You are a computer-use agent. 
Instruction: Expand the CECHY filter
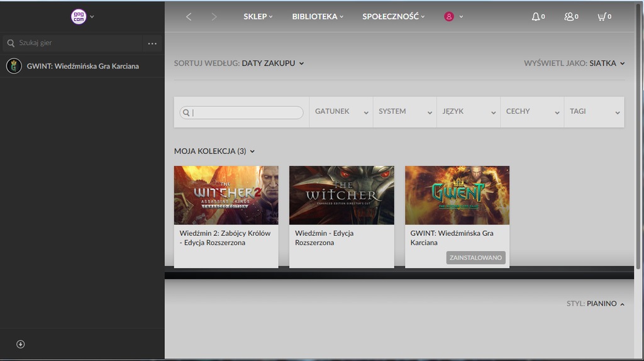click(x=532, y=112)
